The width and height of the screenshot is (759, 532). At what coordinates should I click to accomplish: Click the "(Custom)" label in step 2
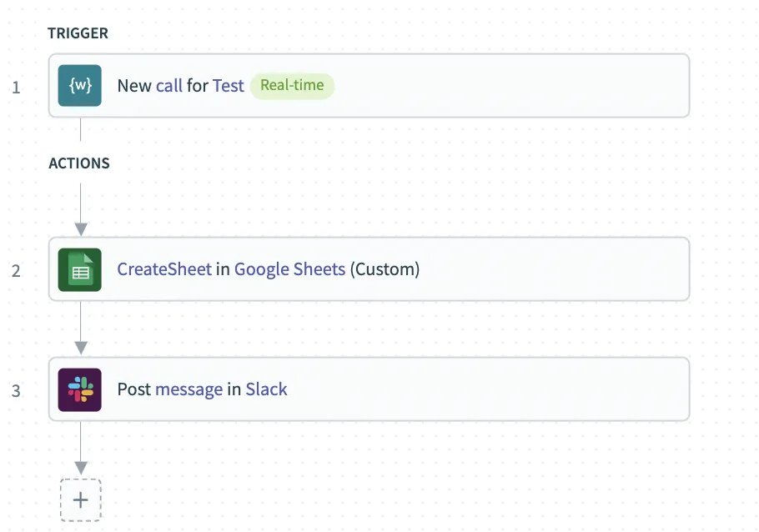click(x=385, y=269)
